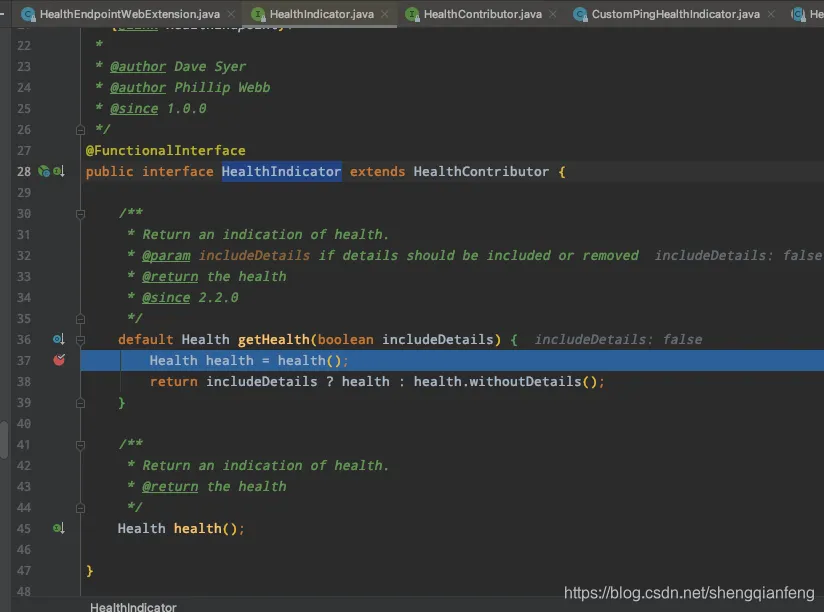
Task: Toggle the breakpoint on line 37
Action: click(x=59, y=360)
